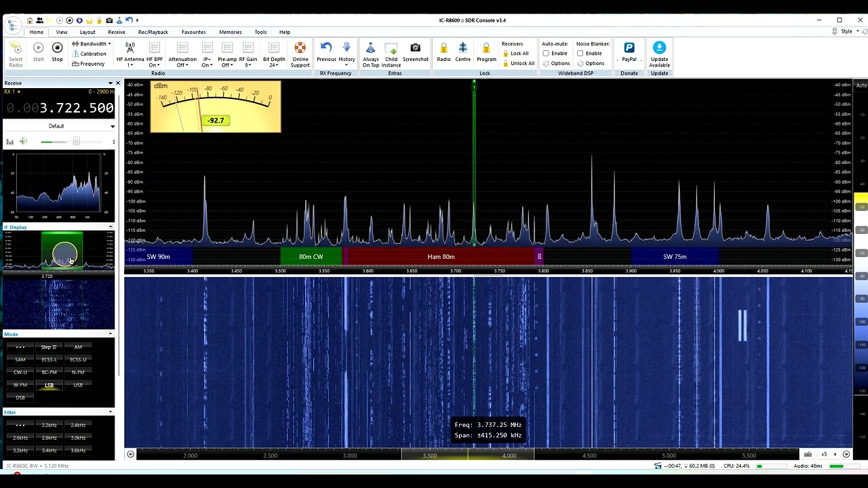868x488 pixels.
Task: Open the Memories tab
Action: tap(230, 32)
